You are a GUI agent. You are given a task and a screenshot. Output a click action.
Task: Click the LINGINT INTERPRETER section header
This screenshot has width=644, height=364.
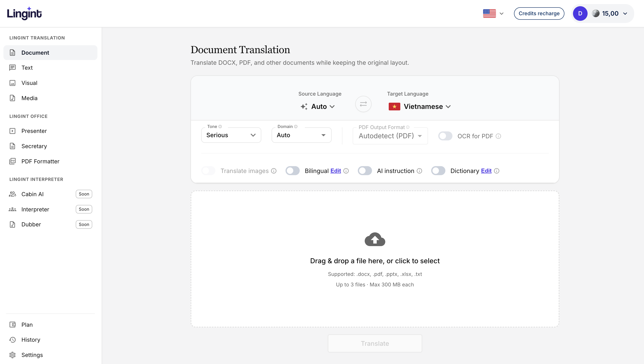coord(36,179)
